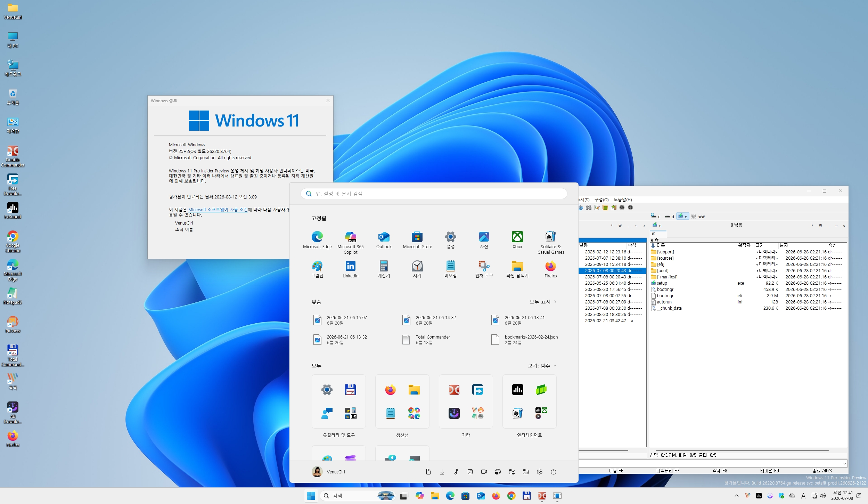Open Microsoft Store from Start pinned apps

tap(417, 240)
